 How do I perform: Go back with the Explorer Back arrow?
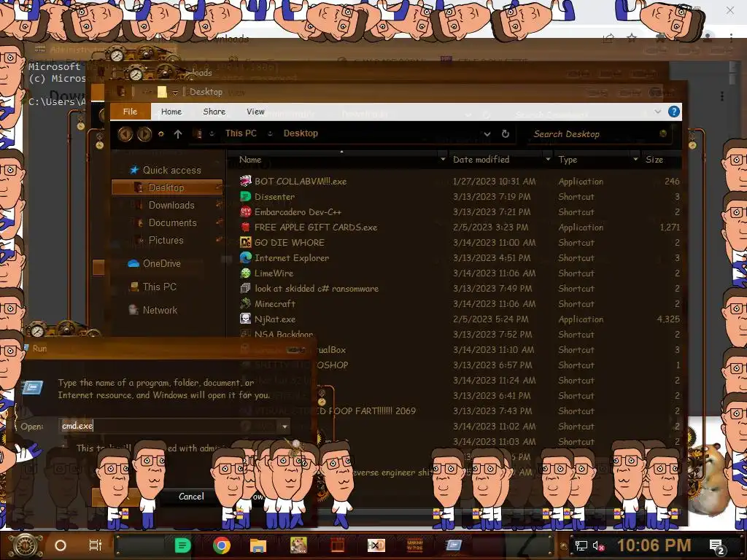125,134
